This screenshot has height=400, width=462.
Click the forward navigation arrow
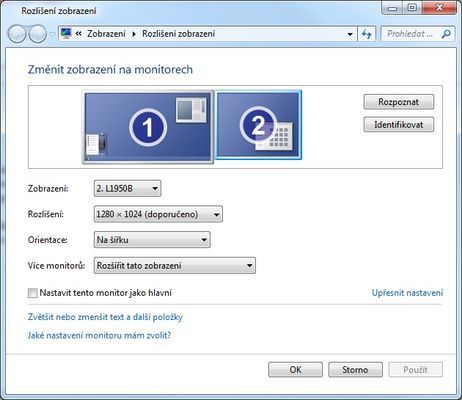(37, 34)
